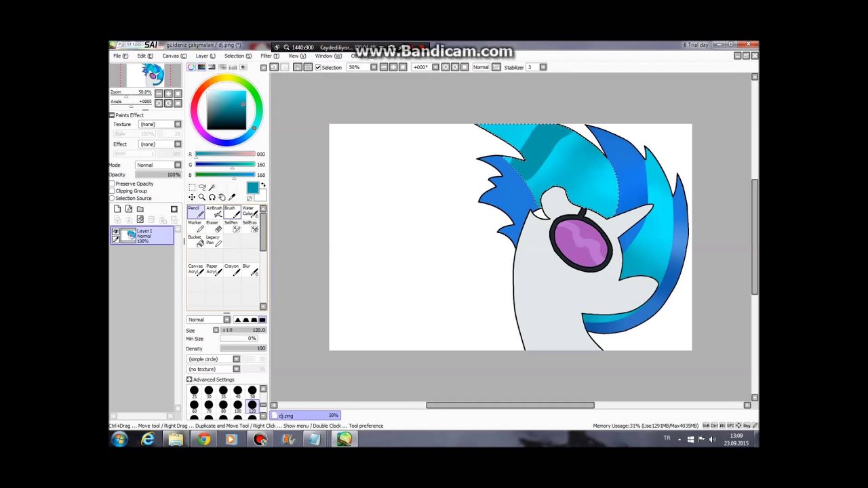Open the layer Mode dropdown
The height and width of the screenshot is (488, 868).
tap(158, 165)
